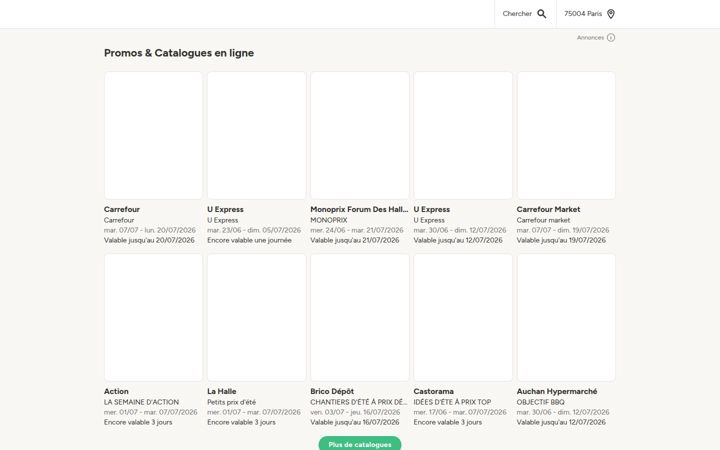Open the Monoprix Forum Des Halles thumbnail
The image size is (720, 450).
(360, 135)
